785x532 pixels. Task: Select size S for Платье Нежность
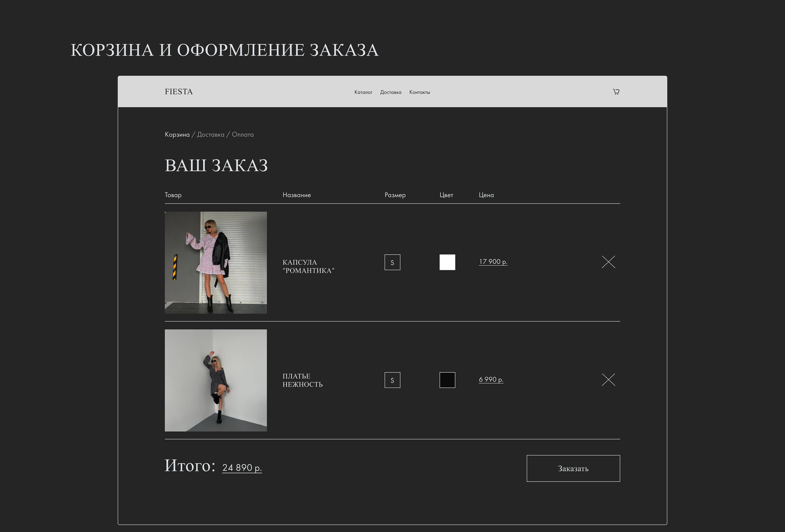tap(392, 380)
